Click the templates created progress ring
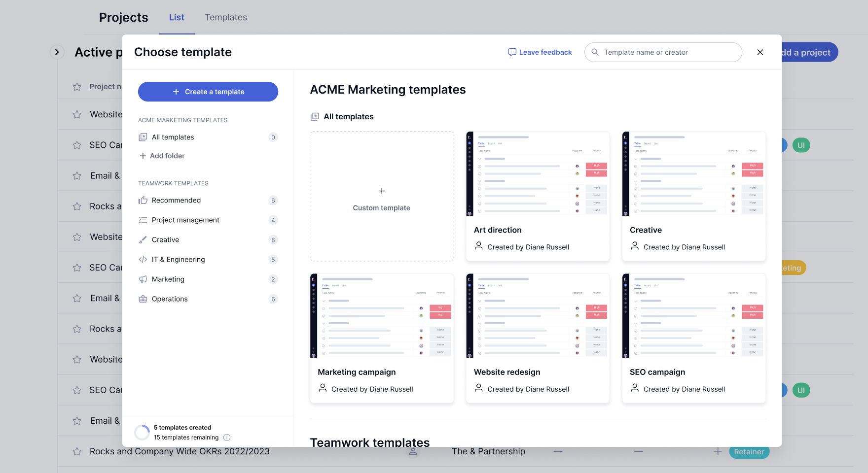 [x=142, y=433]
